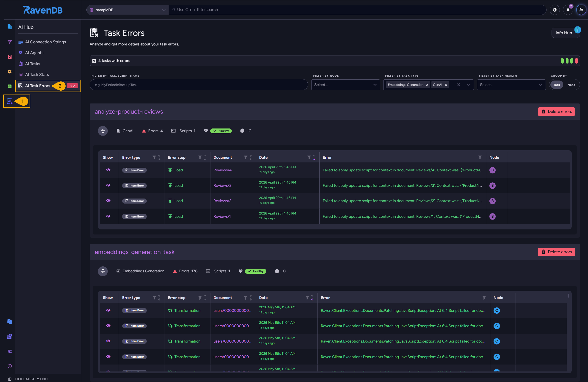Open the Reviews/4 document link
This screenshot has width=588, height=382.
(x=222, y=170)
